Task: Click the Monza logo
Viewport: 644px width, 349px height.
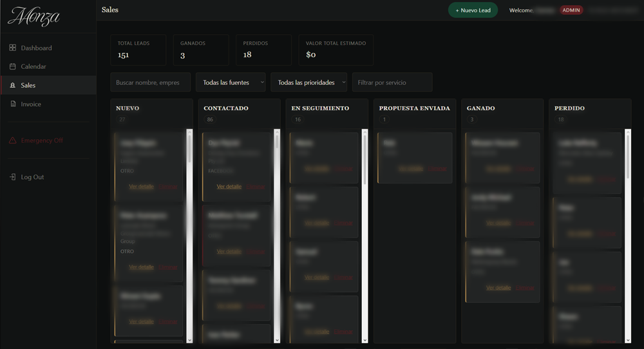Action: click(x=34, y=17)
